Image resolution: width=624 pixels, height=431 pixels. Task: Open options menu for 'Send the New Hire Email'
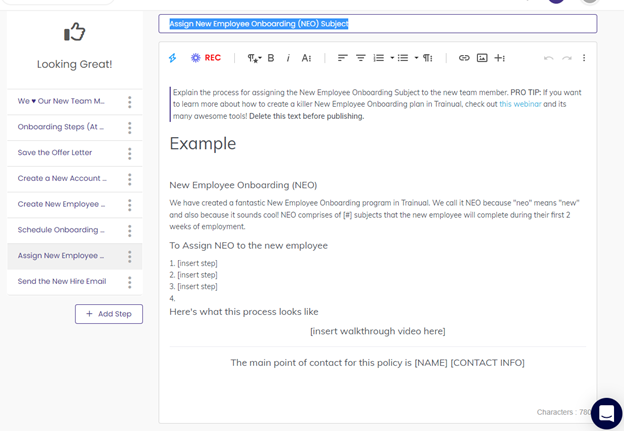129,282
